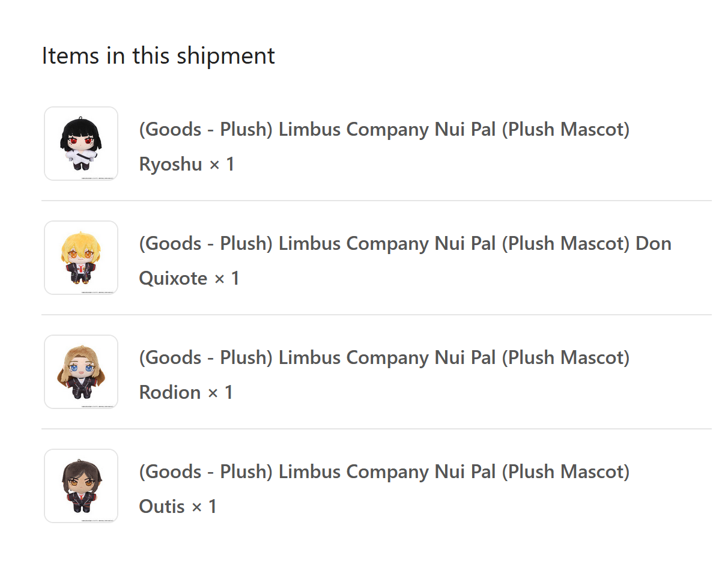Click the 'Items in this shipment' heading
Image resolution: width=728 pixels, height=567 pixels.
[x=159, y=55]
